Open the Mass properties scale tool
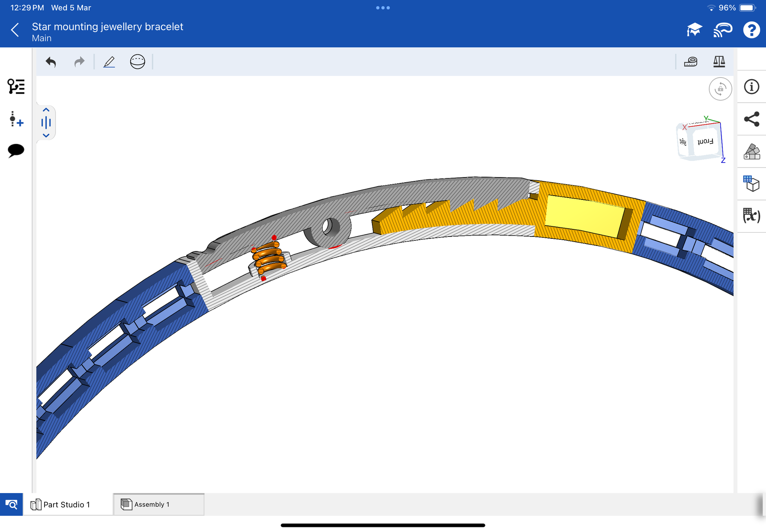766x532 pixels. 719,62
